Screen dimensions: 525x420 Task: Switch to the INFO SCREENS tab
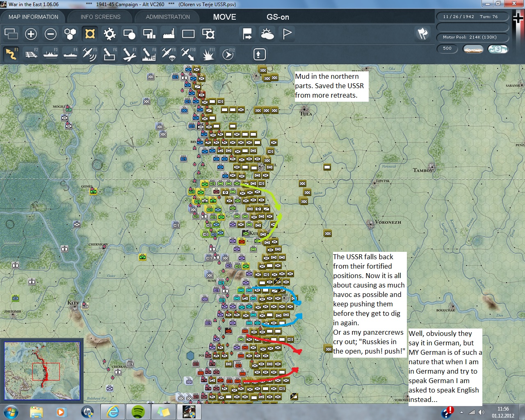(100, 17)
